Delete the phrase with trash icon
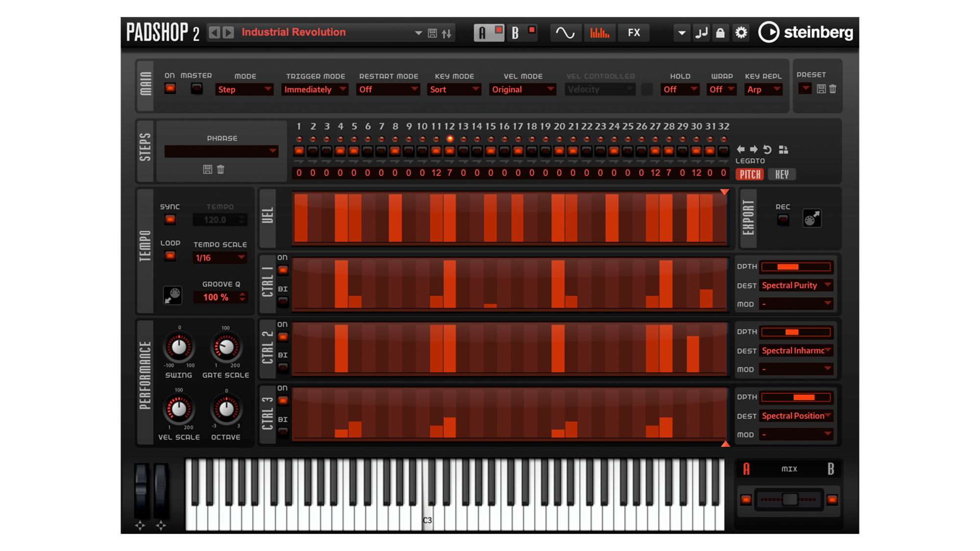This screenshot has width=980, height=551. 220,169
